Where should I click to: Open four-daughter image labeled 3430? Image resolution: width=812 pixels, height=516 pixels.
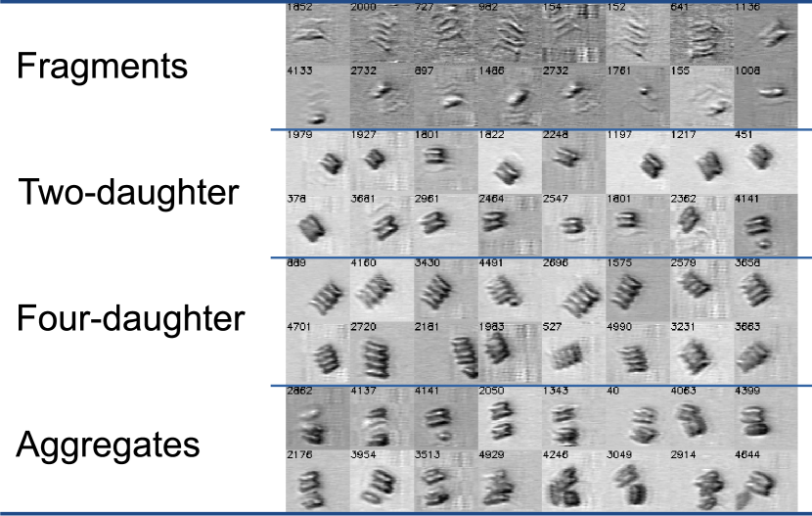pos(446,290)
